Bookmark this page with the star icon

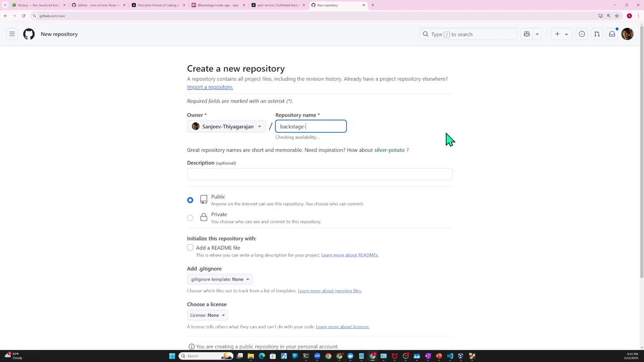[617, 16]
